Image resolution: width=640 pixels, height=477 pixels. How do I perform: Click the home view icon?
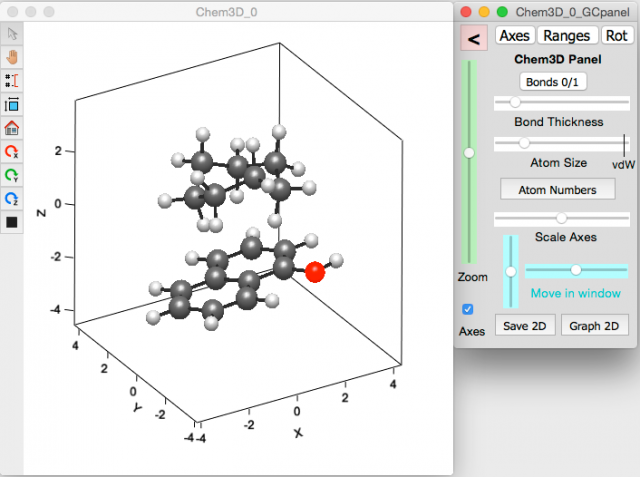pyautogui.click(x=12, y=128)
